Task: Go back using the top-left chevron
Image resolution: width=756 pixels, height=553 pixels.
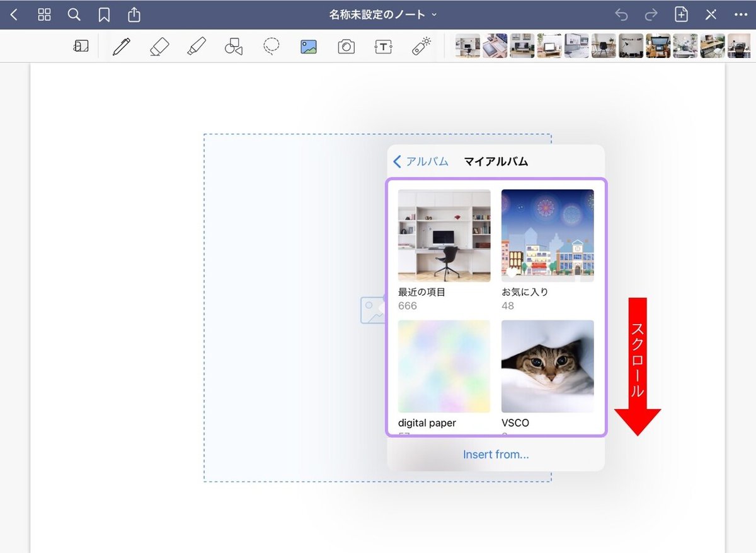Action: click(14, 15)
